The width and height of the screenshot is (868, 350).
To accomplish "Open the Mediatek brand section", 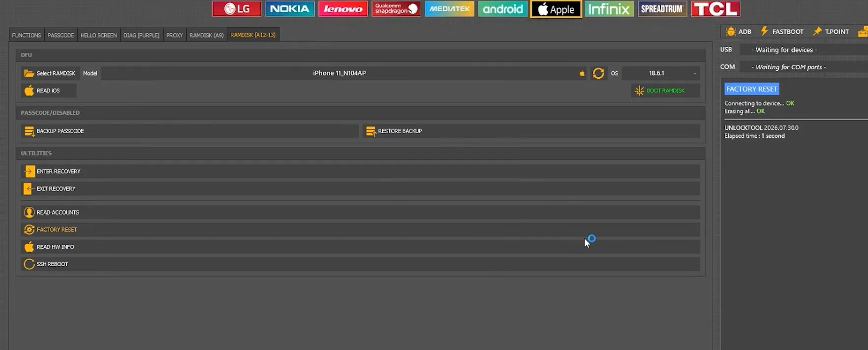I will click(449, 9).
